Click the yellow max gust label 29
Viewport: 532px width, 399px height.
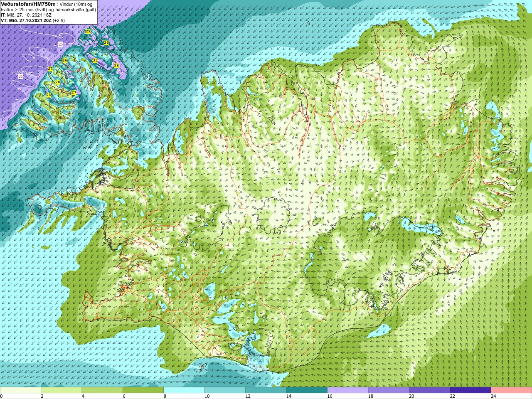88,31
